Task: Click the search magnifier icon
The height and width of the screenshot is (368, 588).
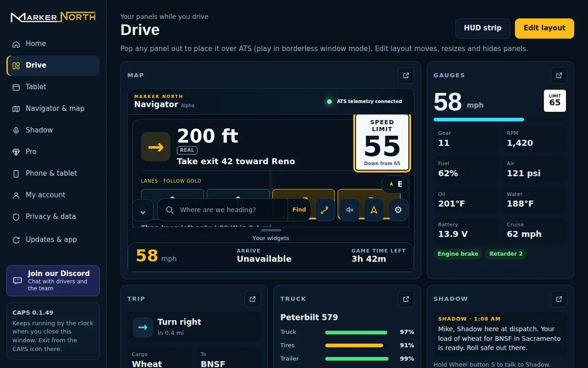Action: coord(170,210)
